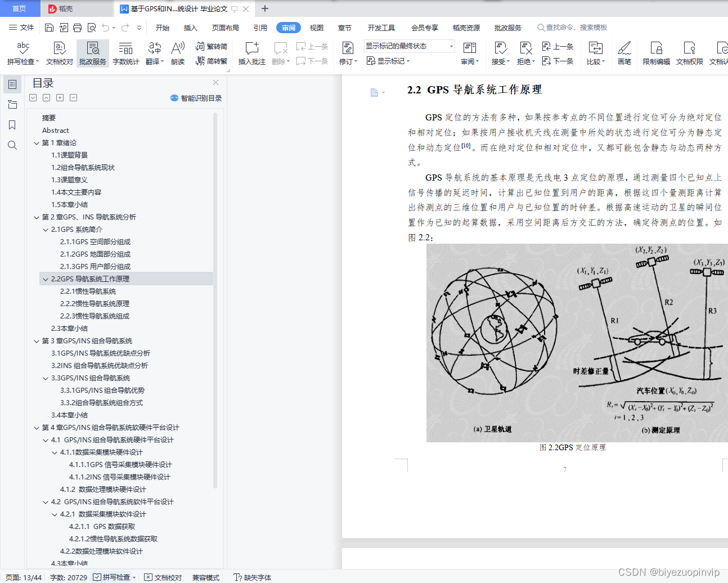The height and width of the screenshot is (583, 728).
Task: Select all headings checkbox in outline panel
Action: [x=33, y=97]
